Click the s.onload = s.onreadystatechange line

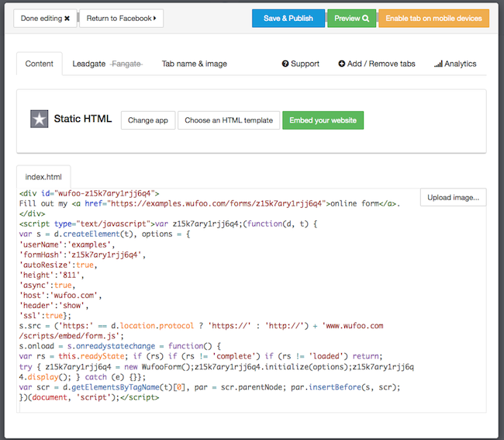(120, 346)
